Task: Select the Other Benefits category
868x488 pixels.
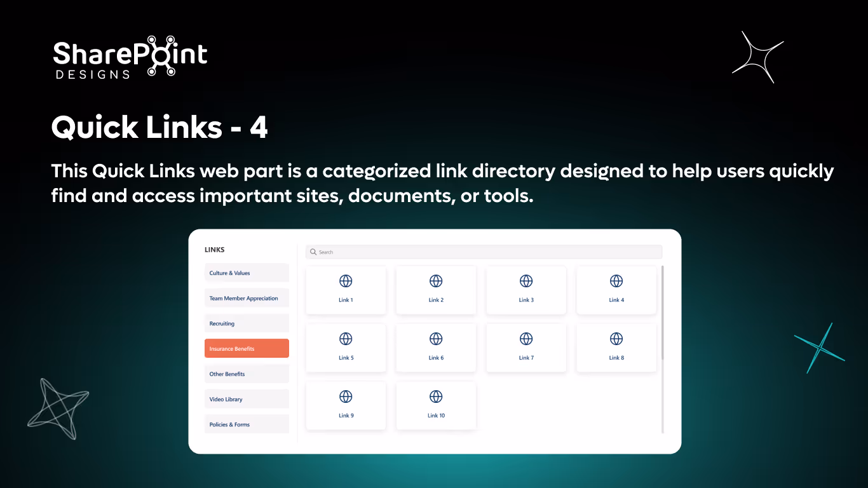Action: pyautogui.click(x=247, y=374)
